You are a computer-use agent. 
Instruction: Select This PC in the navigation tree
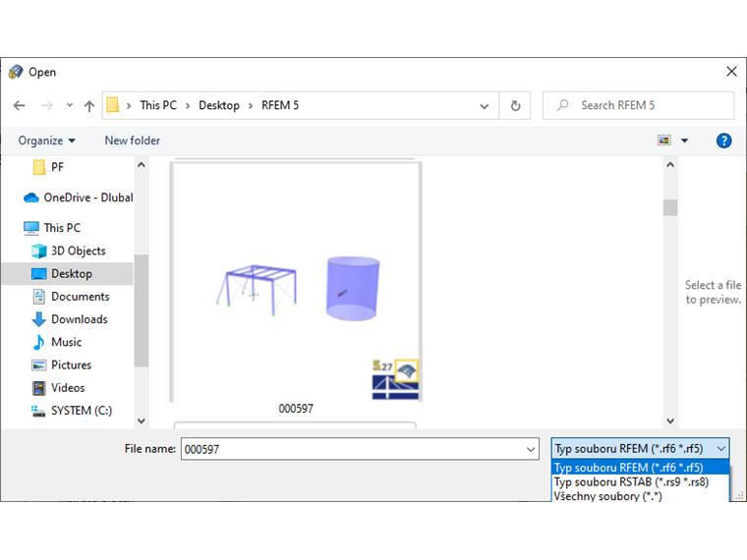[52, 228]
